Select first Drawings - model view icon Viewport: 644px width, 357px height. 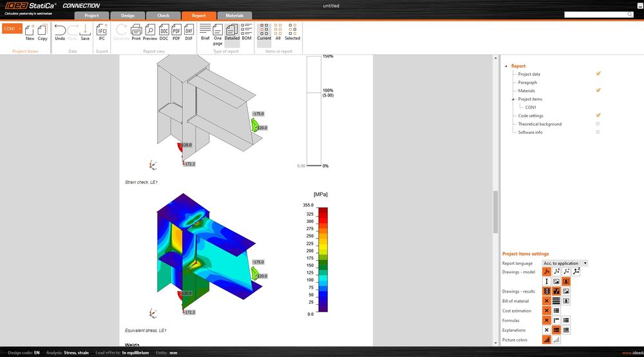point(547,271)
